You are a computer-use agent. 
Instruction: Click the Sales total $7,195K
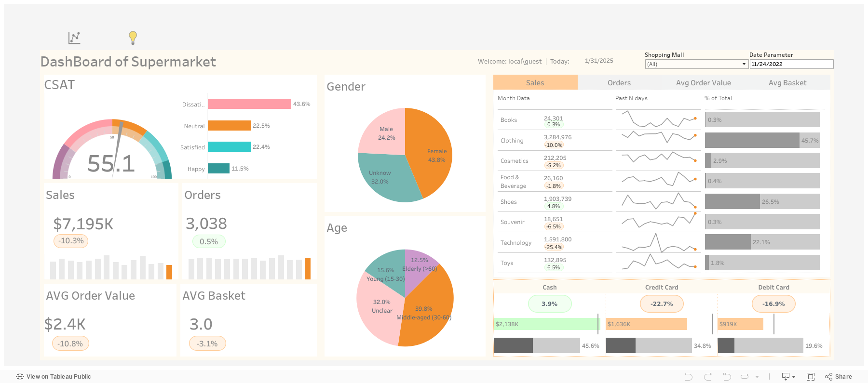point(83,224)
